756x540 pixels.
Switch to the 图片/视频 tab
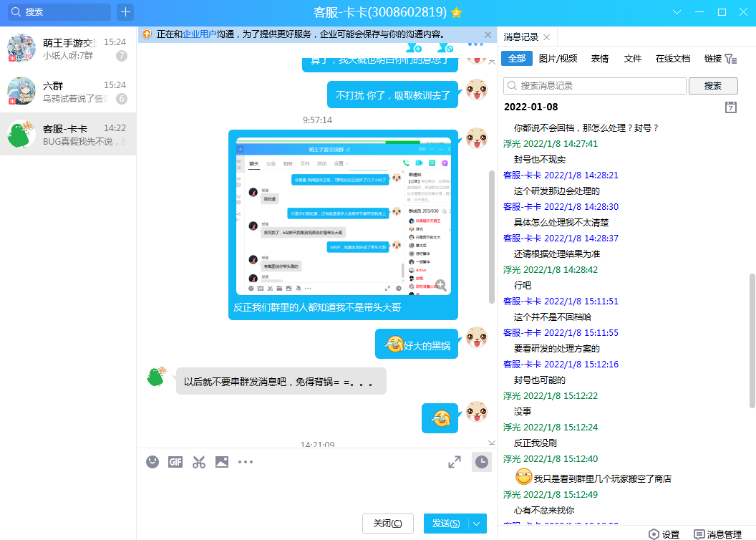[x=558, y=58]
